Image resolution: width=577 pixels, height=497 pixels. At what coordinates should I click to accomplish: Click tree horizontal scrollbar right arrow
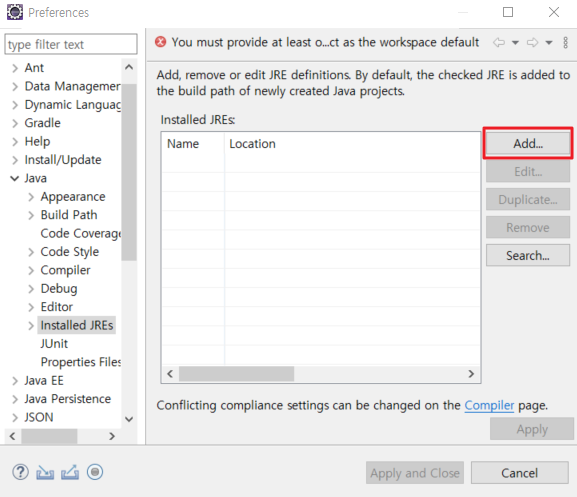[112, 436]
